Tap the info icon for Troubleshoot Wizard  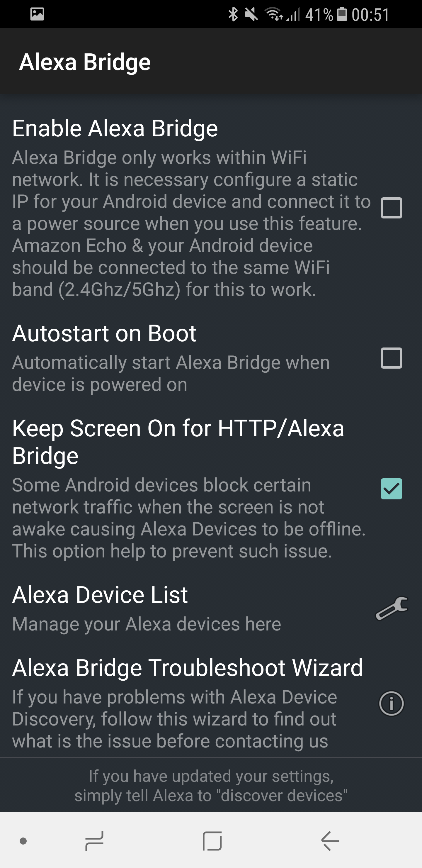click(x=391, y=703)
